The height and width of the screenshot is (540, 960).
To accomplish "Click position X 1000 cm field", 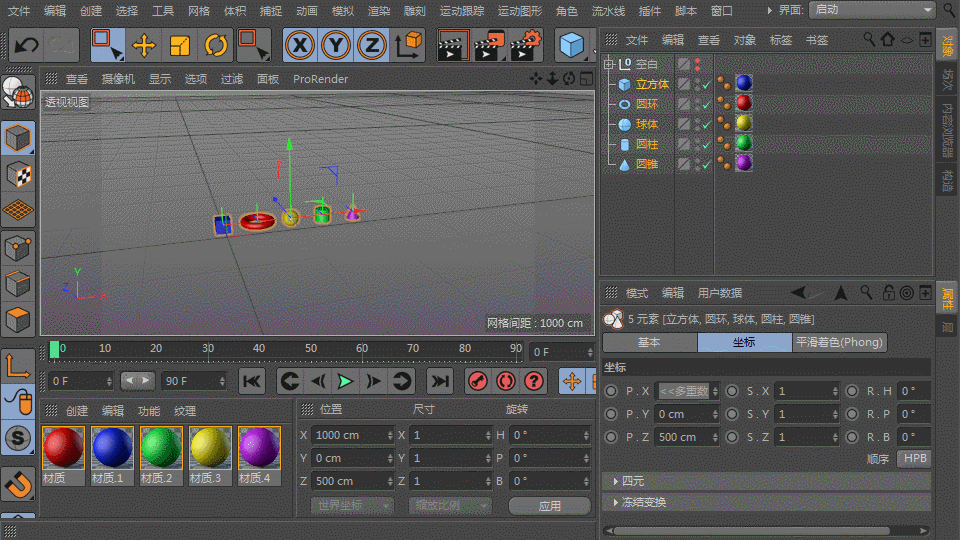I will click(351, 435).
